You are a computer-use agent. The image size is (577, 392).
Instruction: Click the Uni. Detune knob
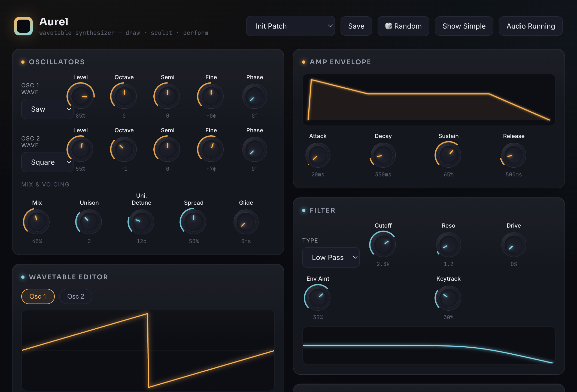(x=141, y=222)
